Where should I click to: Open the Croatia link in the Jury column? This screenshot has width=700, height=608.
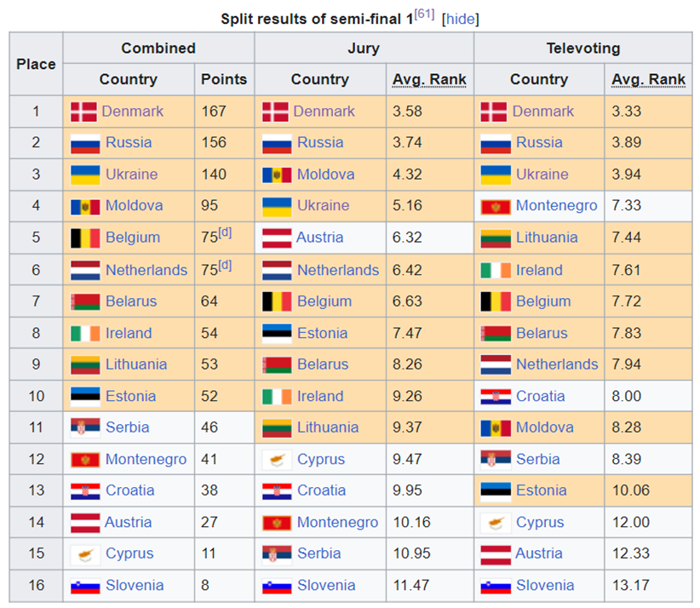321,490
